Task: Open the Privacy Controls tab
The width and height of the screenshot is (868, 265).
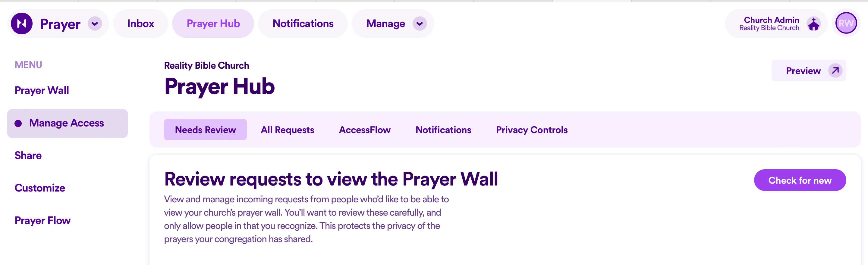Action: click(x=531, y=129)
